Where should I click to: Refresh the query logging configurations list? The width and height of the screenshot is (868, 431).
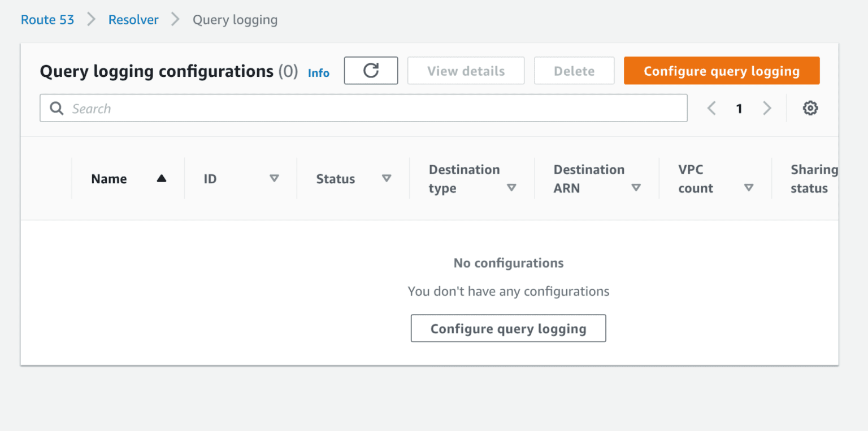(x=371, y=70)
